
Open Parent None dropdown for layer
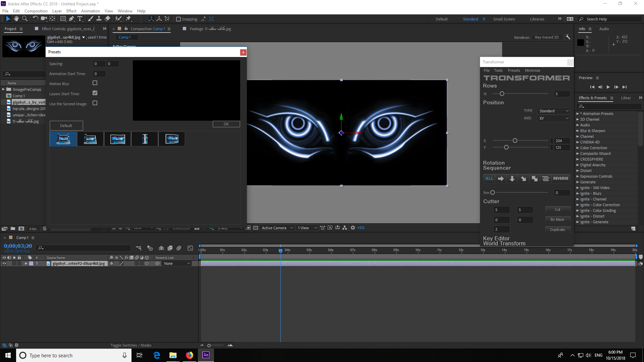[x=177, y=263]
